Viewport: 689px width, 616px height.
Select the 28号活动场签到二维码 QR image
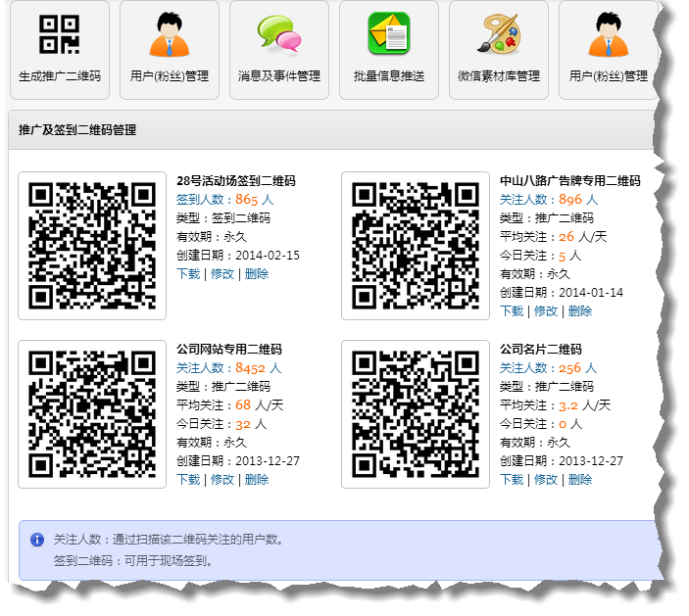pos(92,246)
